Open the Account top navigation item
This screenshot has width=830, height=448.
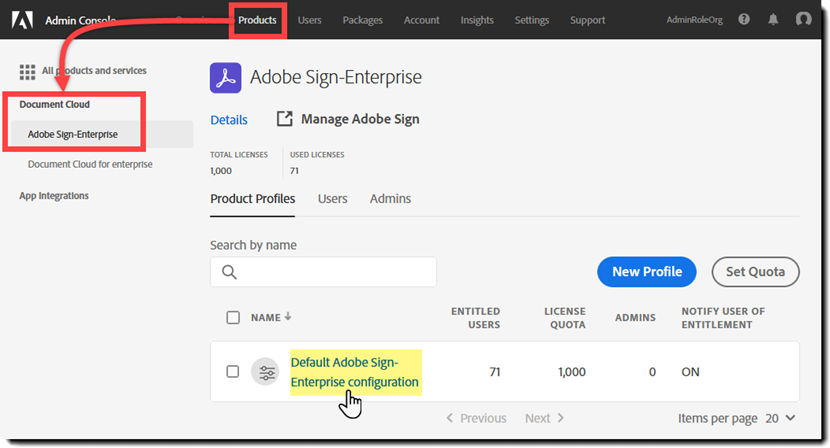[421, 20]
